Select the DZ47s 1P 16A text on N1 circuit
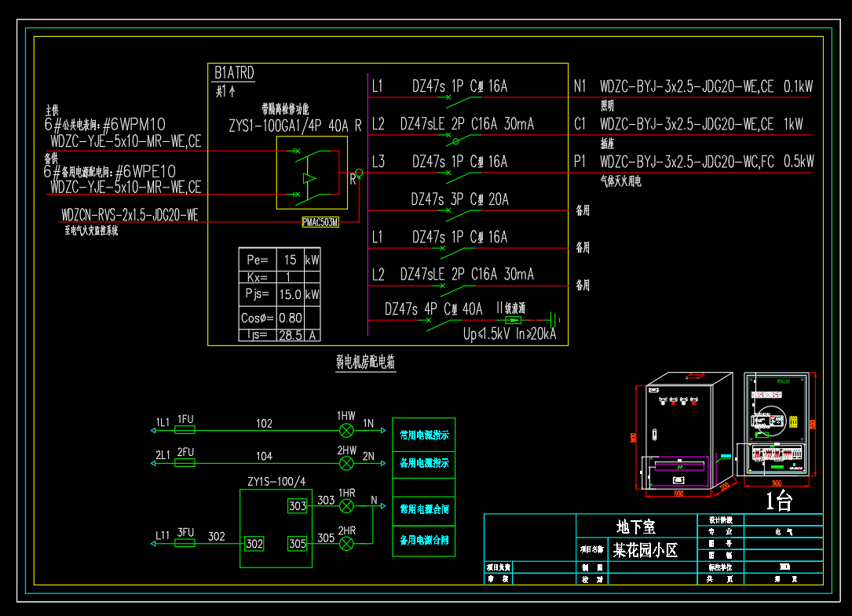This screenshot has width=852, height=616. click(x=459, y=86)
